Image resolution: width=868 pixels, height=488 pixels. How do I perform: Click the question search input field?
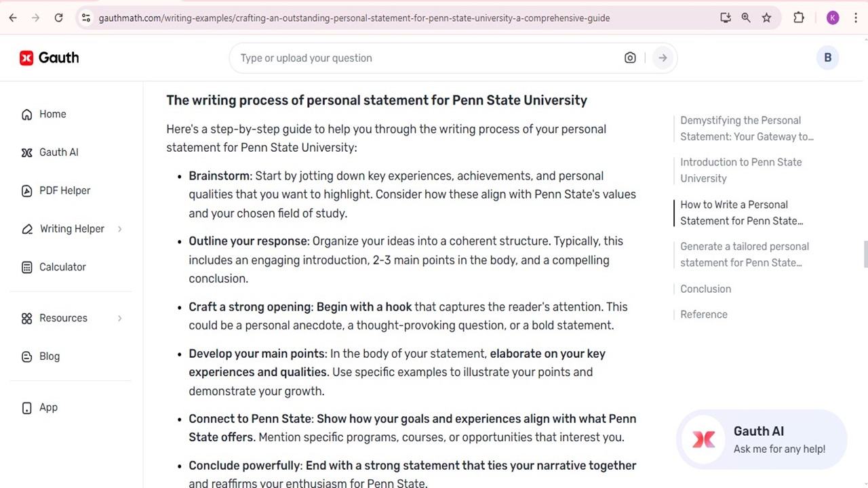(x=427, y=58)
